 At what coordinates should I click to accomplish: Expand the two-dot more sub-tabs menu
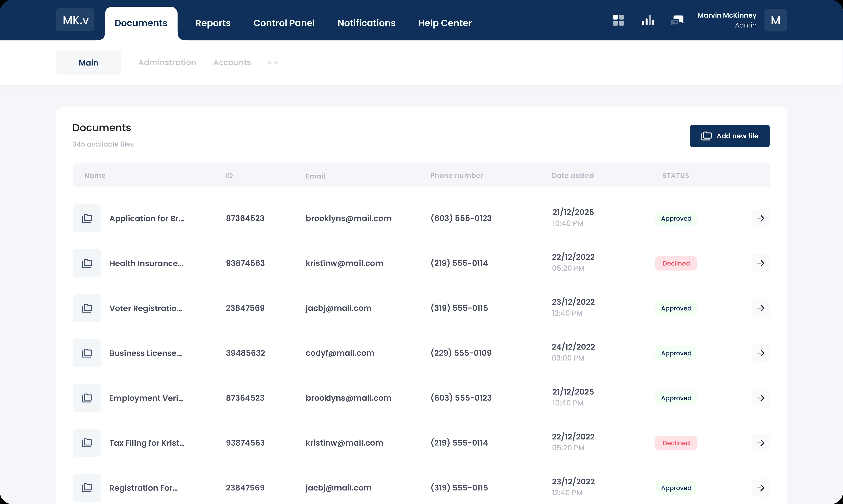tap(273, 63)
